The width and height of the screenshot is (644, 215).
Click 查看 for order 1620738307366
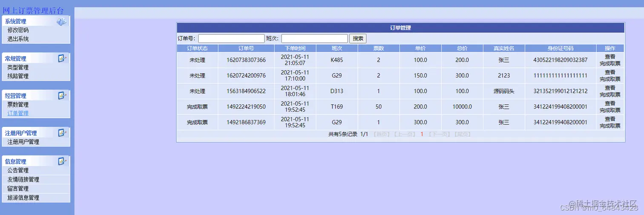610,57
